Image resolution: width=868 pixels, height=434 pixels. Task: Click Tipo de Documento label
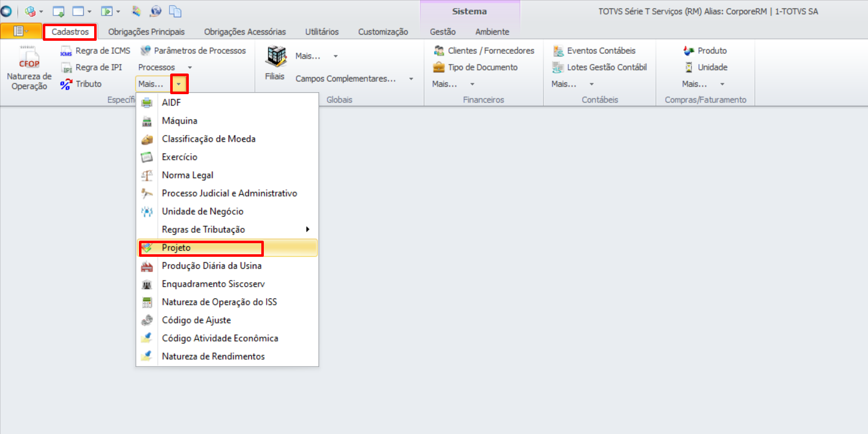point(483,67)
